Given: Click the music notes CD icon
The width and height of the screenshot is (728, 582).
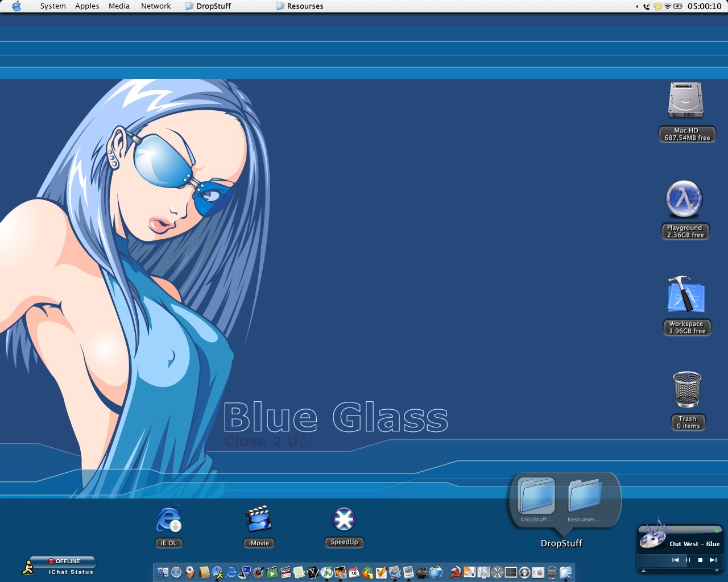Looking at the screenshot, I should click(652, 535).
